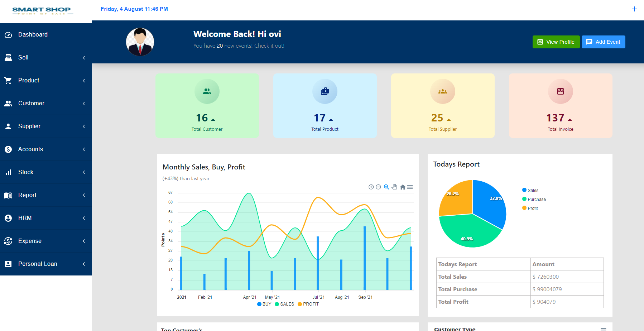
Task: Click the Purchase legend color dot
Action: point(524,199)
